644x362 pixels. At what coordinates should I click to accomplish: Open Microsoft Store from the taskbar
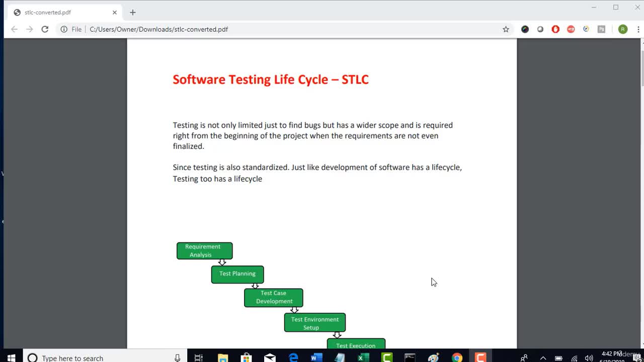246,358
